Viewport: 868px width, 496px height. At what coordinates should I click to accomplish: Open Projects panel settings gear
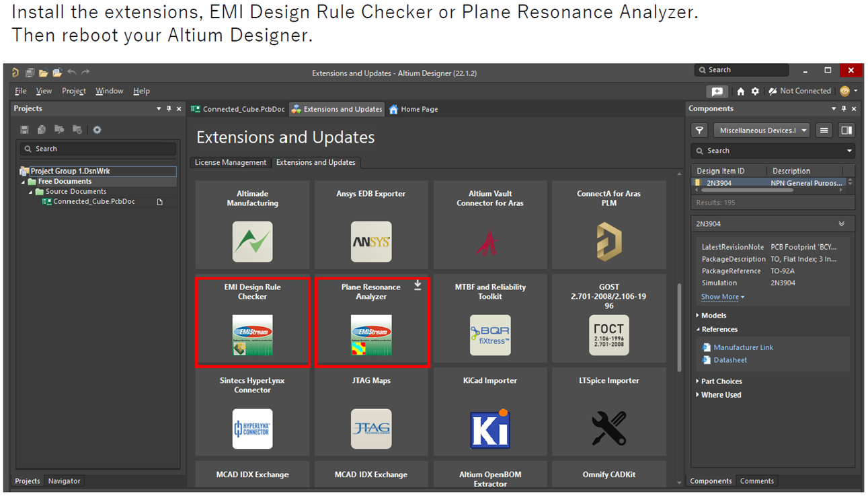(97, 130)
